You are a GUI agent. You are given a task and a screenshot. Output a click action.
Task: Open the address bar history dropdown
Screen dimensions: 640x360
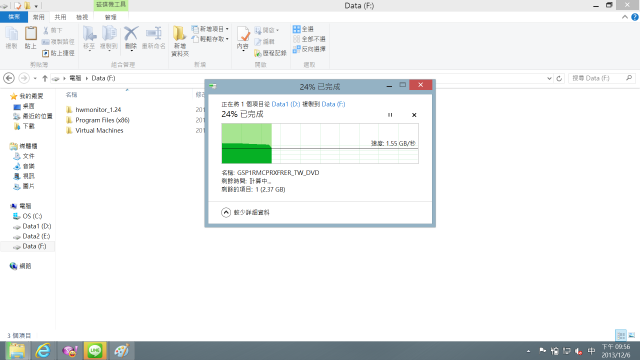549,78
